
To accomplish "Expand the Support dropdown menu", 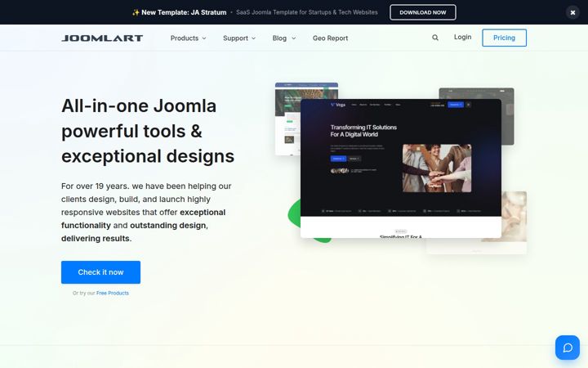I will (239, 38).
